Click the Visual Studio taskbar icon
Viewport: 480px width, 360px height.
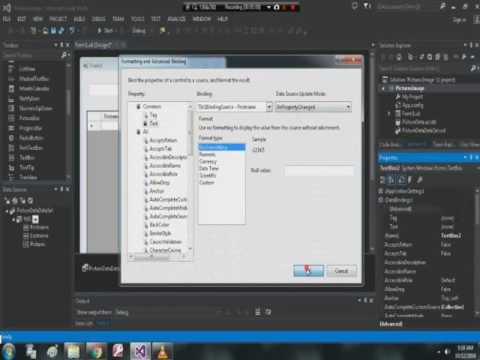tap(140, 352)
